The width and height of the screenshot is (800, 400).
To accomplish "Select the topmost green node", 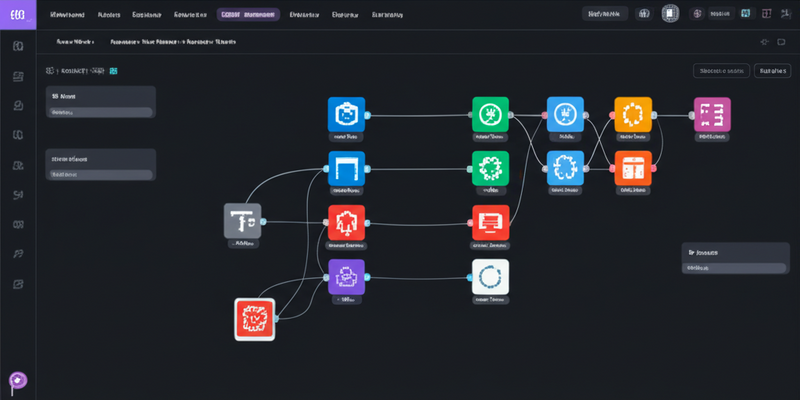I will click(x=490, y=114).
